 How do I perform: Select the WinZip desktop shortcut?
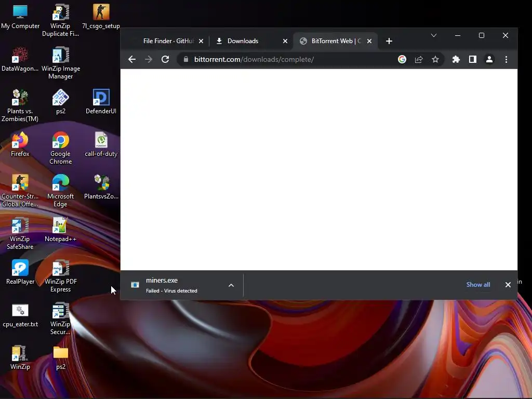pyautogui.click(x=20, y=357)
